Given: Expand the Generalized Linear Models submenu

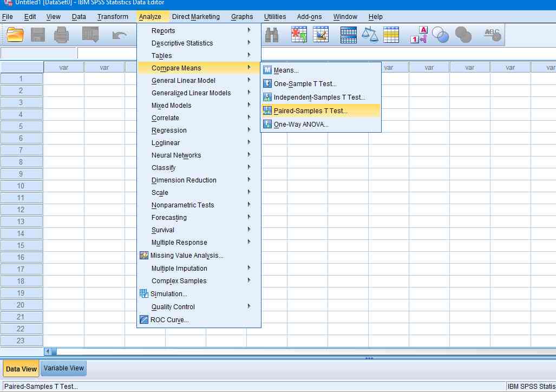Looking at the screenshot, I should pos(199,93).
